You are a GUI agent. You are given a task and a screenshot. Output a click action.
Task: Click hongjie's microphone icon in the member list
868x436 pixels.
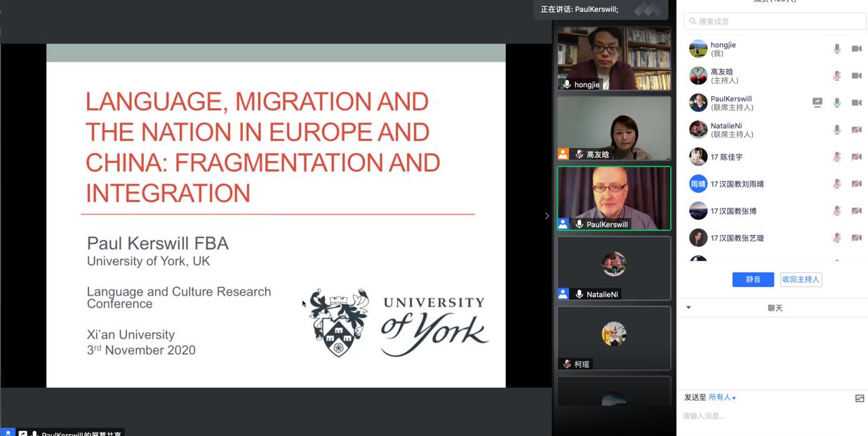(836, 49)
